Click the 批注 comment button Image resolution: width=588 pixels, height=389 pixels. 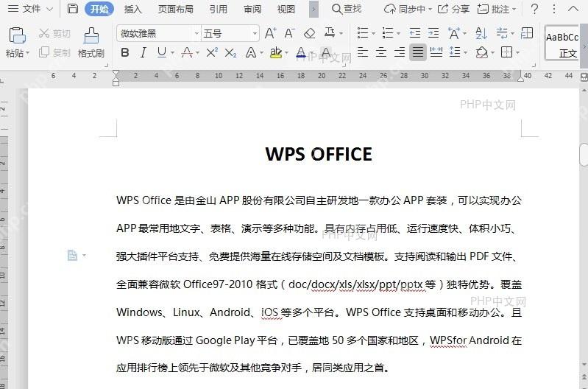497,9
